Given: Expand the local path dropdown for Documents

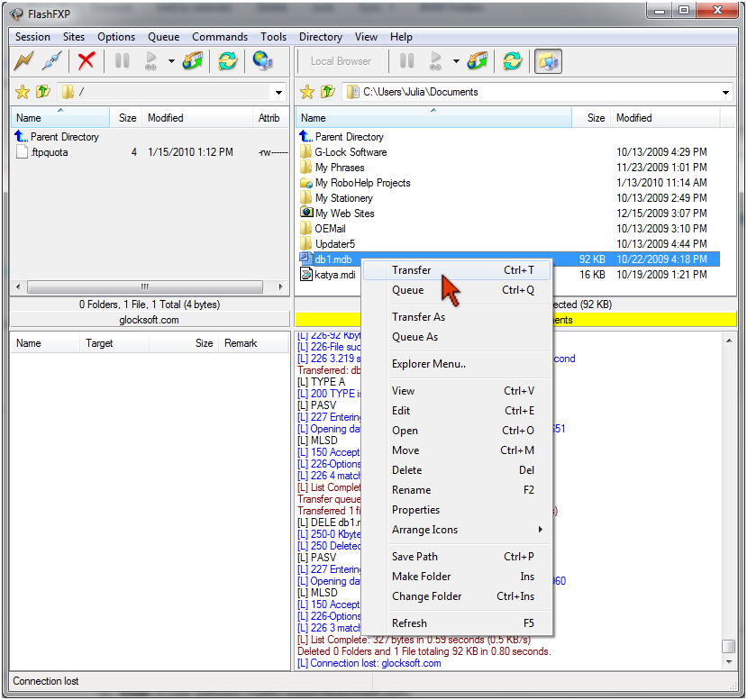Looking at the screenshot, I should pyautogui.click(x=726, y=92).
